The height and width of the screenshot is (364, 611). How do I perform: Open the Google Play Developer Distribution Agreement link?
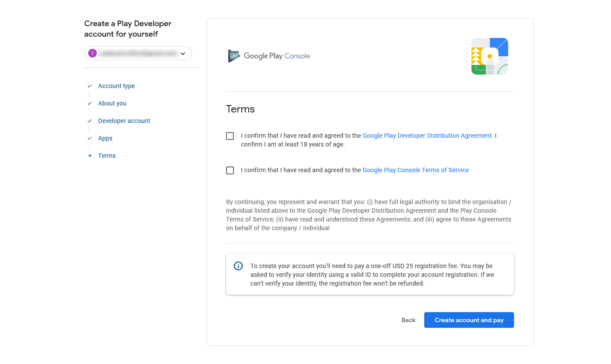point(427,136)
